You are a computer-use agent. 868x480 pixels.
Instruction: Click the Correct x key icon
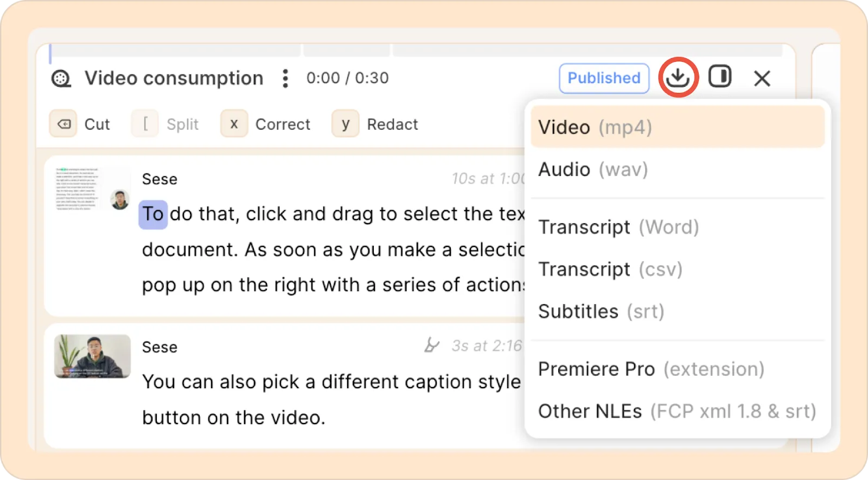(234, 124)
